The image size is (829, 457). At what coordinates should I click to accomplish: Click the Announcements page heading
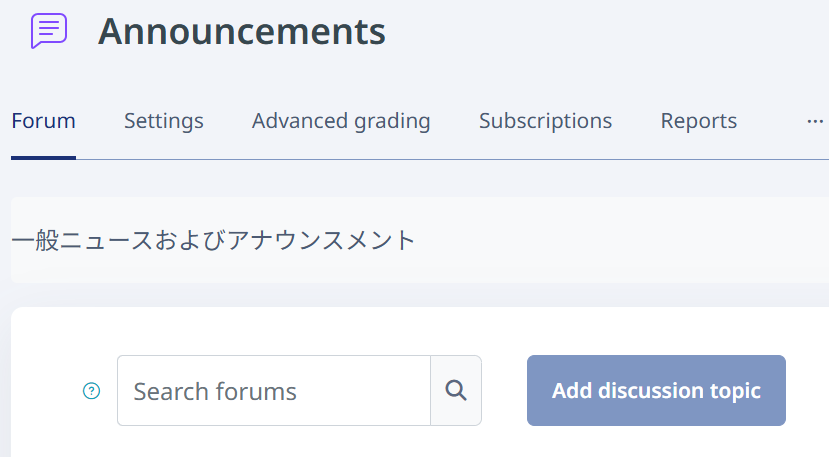(242, 31)
